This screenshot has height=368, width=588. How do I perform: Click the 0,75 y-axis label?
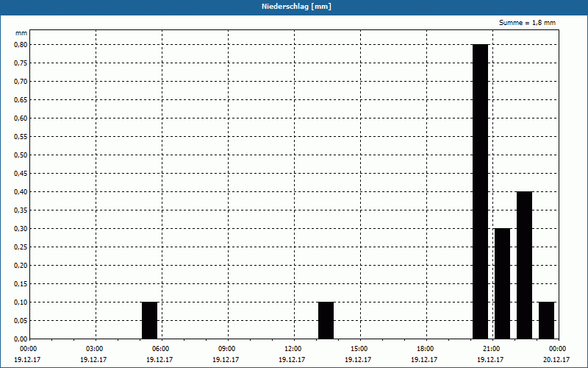pos(21,63)
